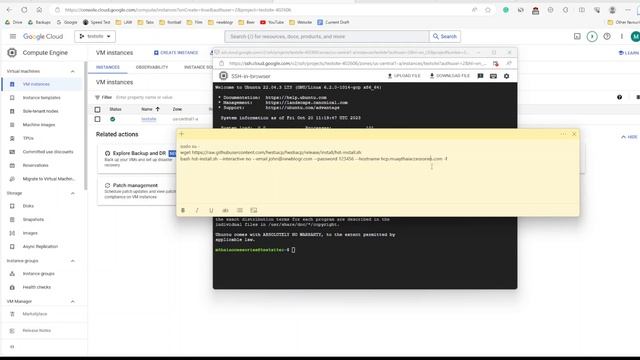Activate Cloud Shell from the top bar

pos(577,36)
